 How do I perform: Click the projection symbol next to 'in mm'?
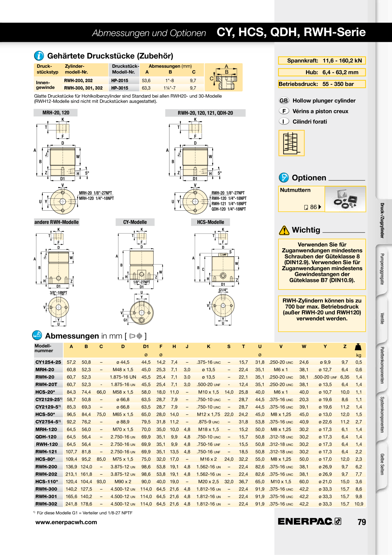click(x=136, y=336)
